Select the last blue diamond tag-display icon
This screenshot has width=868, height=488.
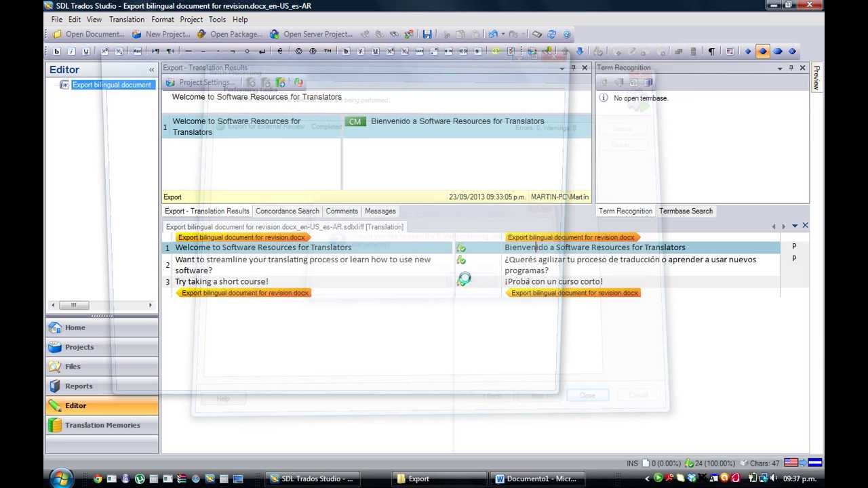point(792,51)
